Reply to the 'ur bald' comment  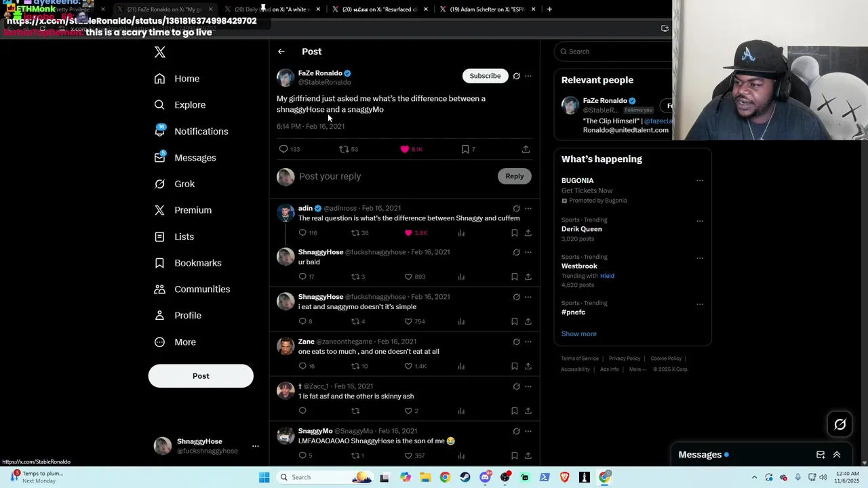point(307,277)
